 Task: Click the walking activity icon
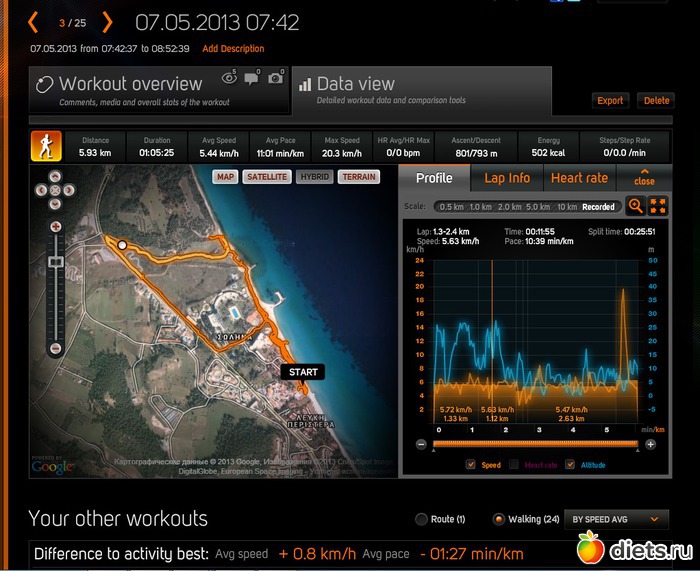(45, 144)
